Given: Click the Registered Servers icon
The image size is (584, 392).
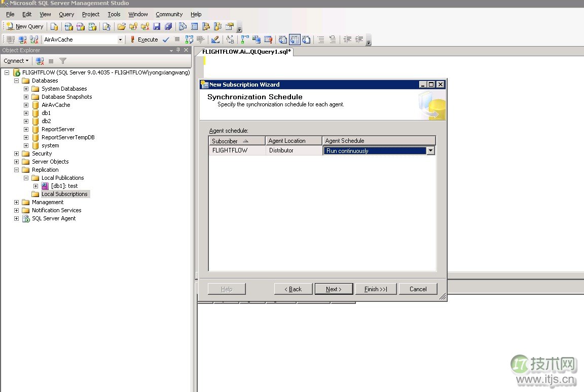Looking at the screenshot, I should [x=182, y=26].
